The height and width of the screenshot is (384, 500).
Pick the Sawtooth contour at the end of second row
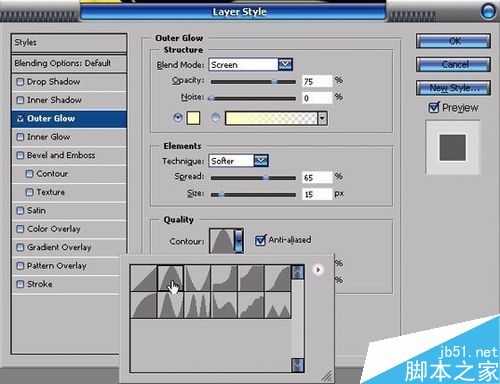[x=278, y=305]
